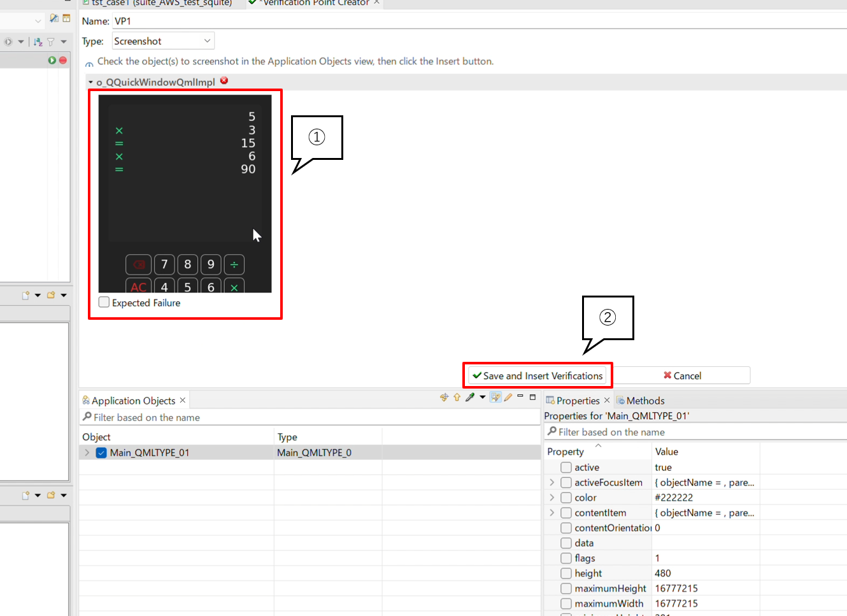Click the crosshair refresh icon in Application Objects
The width and height of the screenshot is (847, 616).
[x=444, y=398]
